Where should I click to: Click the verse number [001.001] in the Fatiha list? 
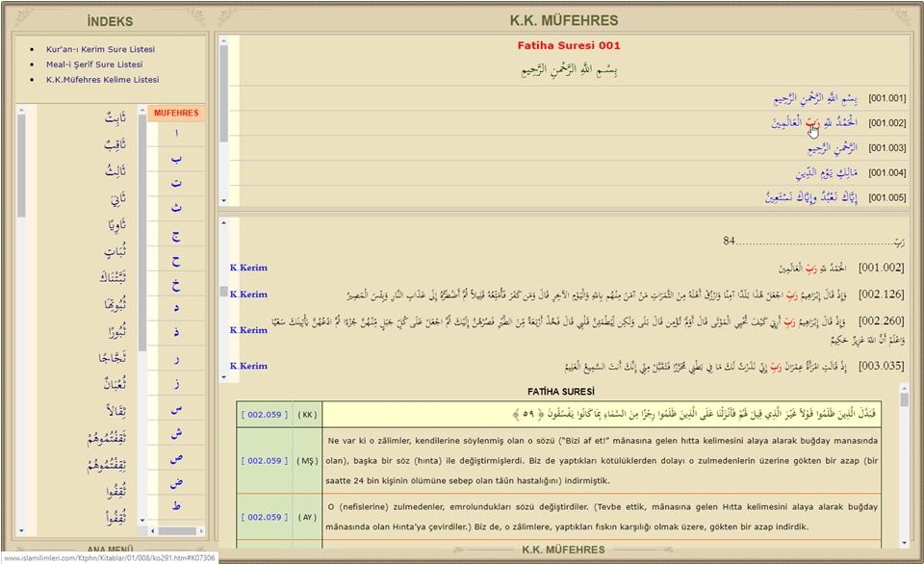(886, 98)
